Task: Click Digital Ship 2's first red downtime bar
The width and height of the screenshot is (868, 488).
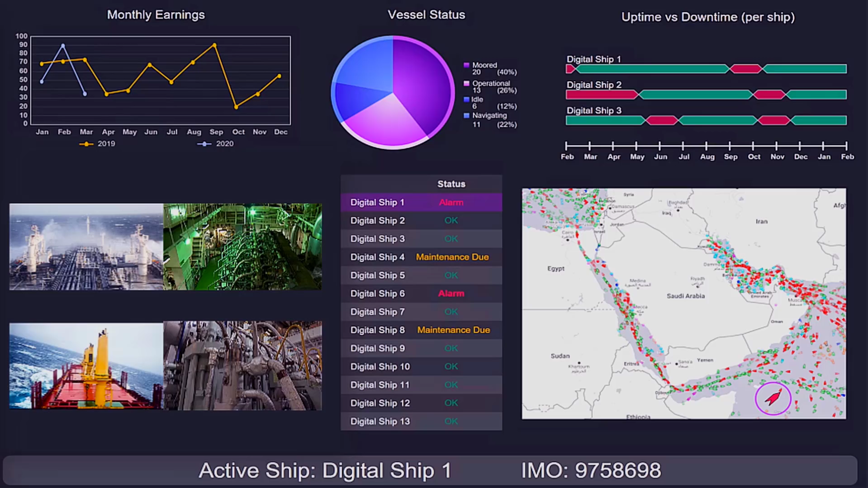Action: click(x=602, y=95)
